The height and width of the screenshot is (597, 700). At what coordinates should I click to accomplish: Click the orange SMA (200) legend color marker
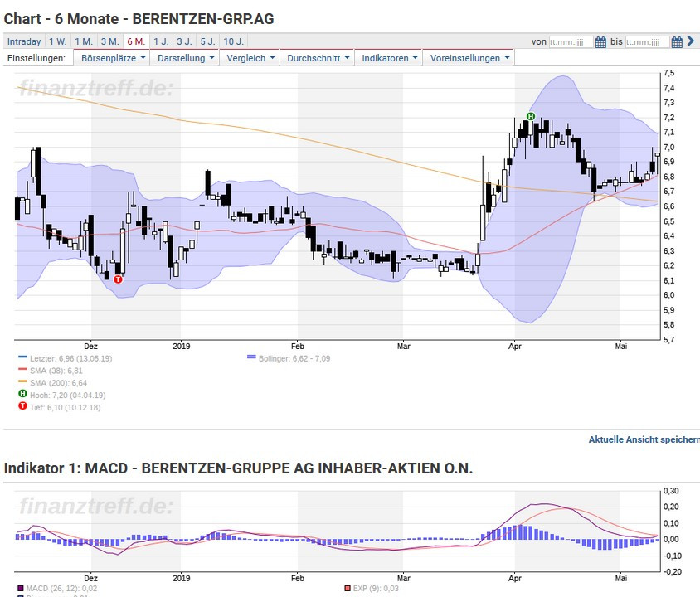click(22, 381)
